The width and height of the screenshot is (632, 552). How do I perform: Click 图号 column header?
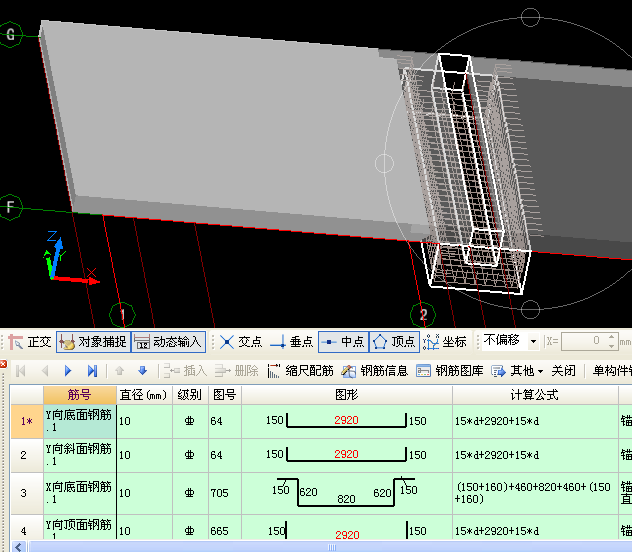[x=225, y=395]
